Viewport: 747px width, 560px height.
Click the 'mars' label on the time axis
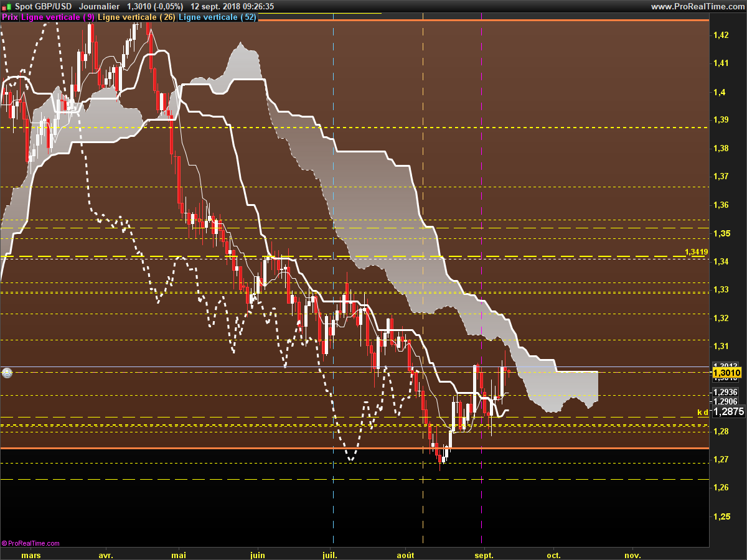(31, 554)
